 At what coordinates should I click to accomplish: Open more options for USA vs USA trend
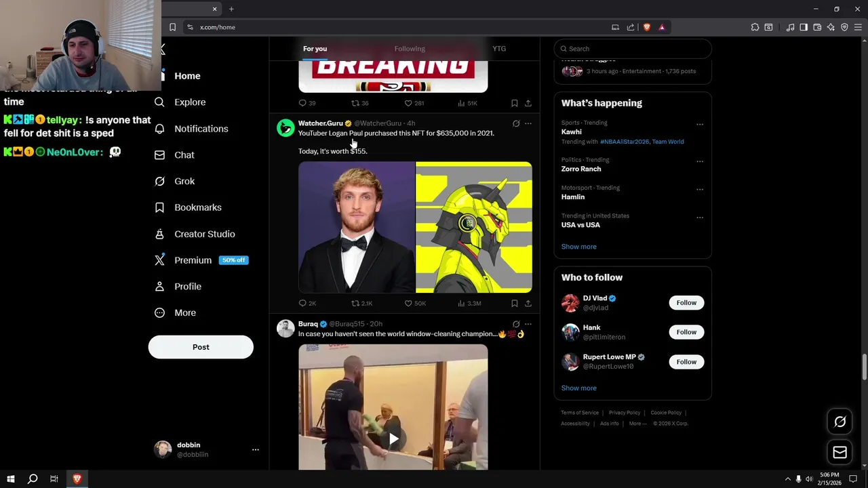click(700, 218)
